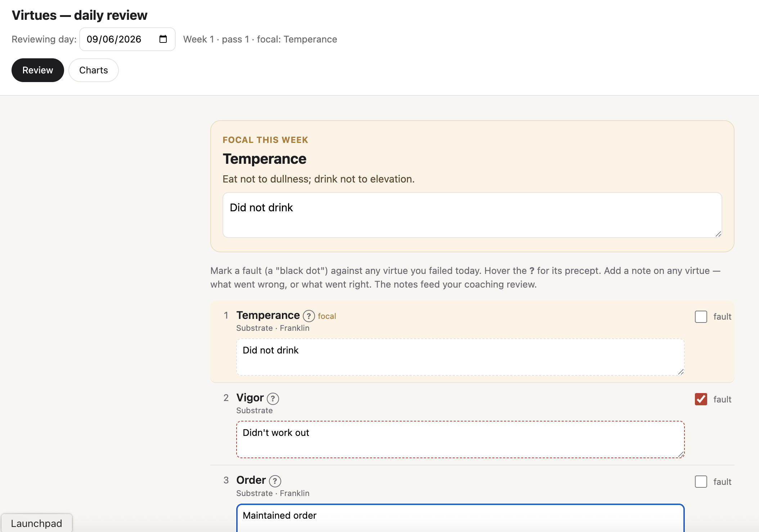Click 'Substrate' label under Vigor
Screen dimensions: 759x532
click(254, 410)
